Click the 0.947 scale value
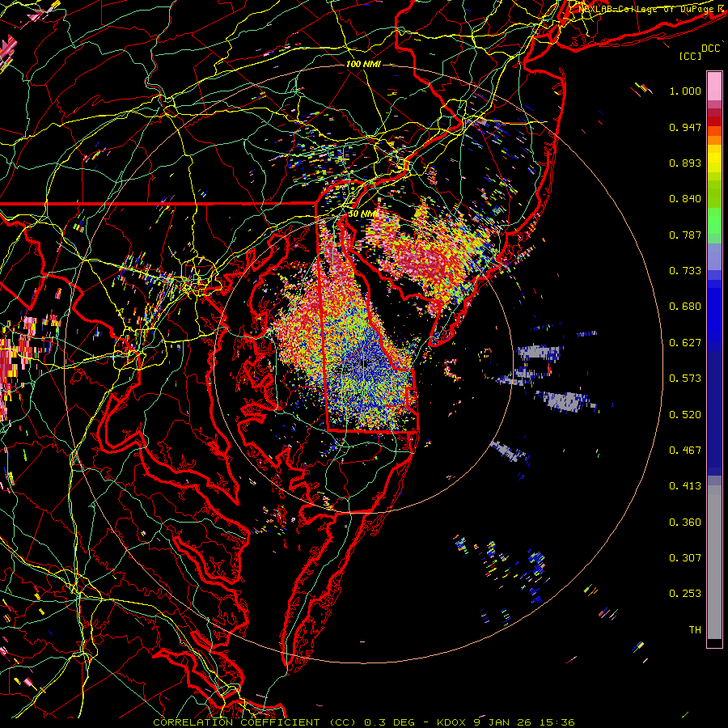 (x=685, y=127)
